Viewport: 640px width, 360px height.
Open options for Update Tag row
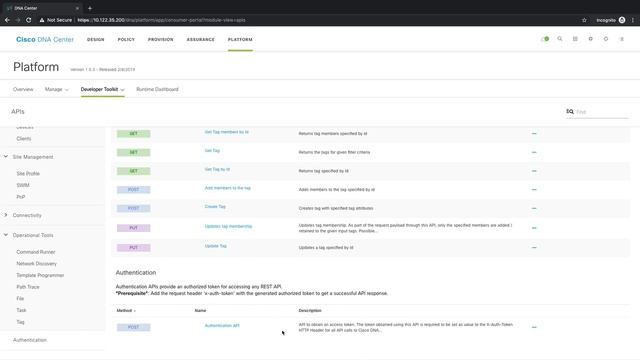[x=534, y=247]
